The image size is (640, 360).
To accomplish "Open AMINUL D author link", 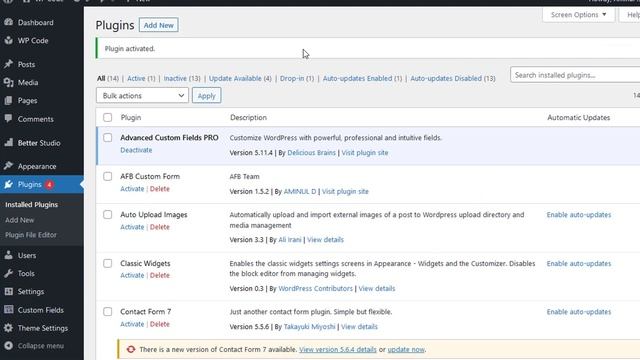I will (300, 191).
